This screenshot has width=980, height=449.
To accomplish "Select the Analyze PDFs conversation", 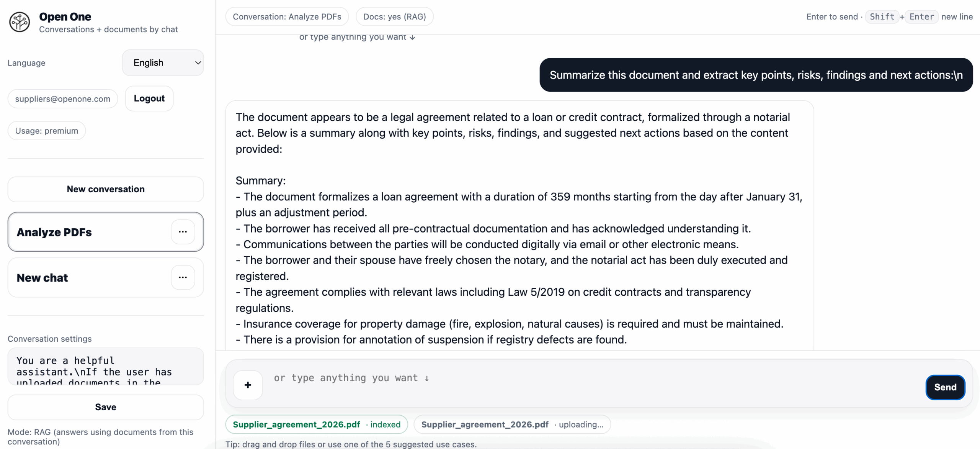I will tap(77, 232).
